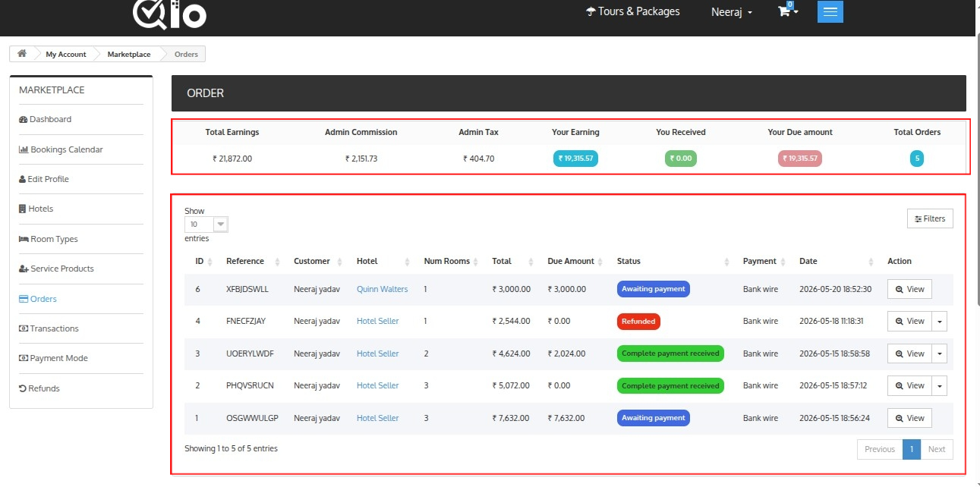Go to home breadcrumb icon
Image resolution: width=980 pixels, height=487 pixels.
tap(22, 54)
